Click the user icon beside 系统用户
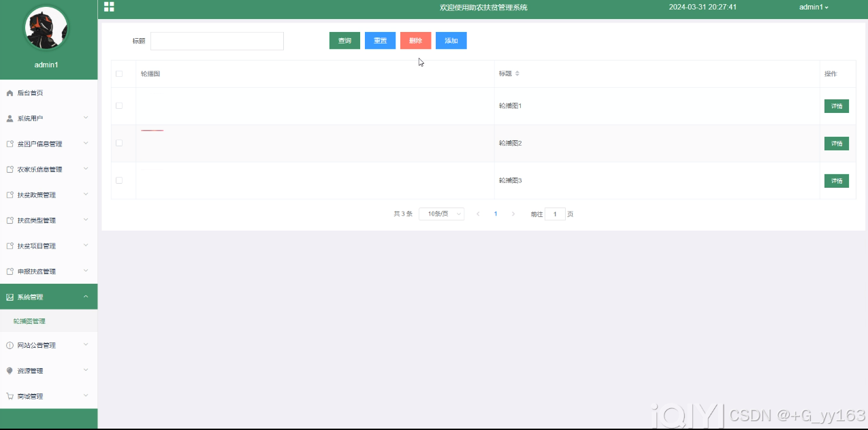The width and height of the screenshot is (868, 430). pos(10,118)
